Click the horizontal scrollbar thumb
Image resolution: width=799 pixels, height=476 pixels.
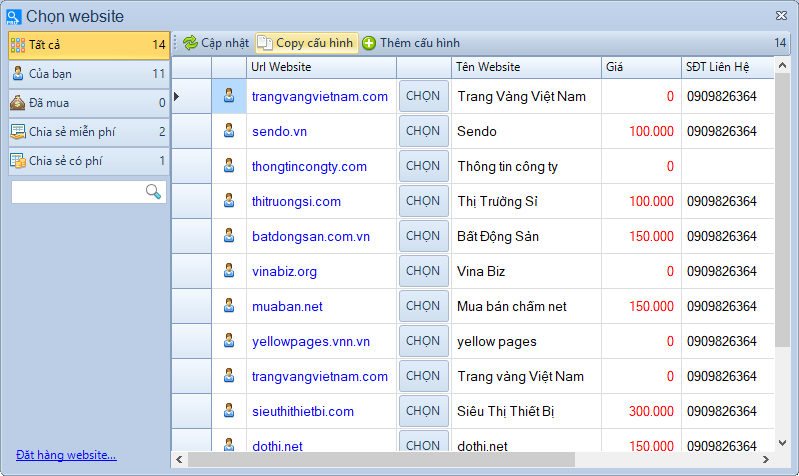(381, 459)
